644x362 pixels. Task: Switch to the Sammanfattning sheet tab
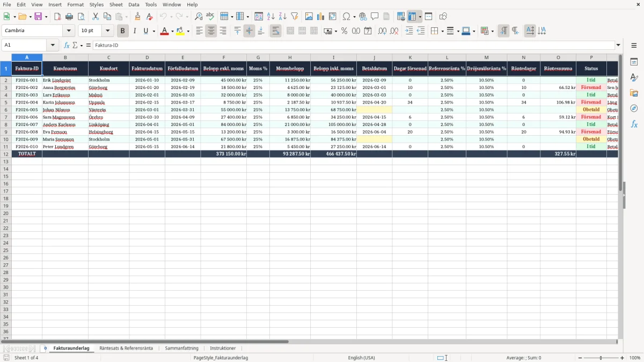click(x=181, y=348)
